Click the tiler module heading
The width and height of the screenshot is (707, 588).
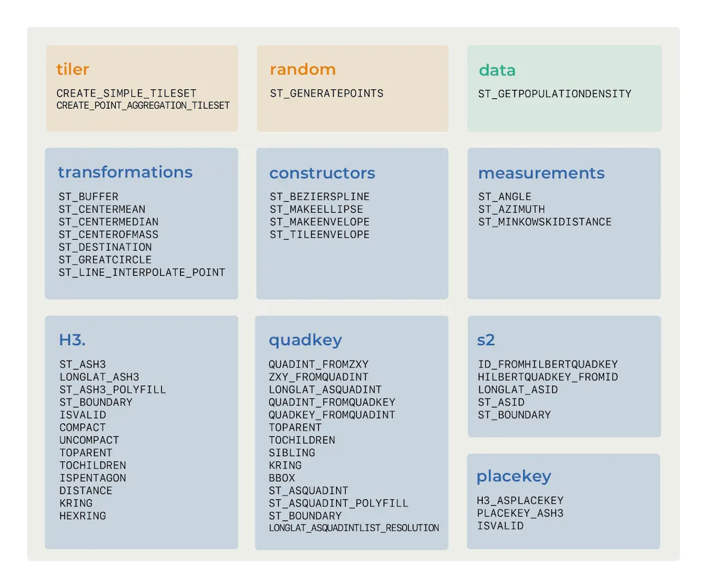point(72,69)
